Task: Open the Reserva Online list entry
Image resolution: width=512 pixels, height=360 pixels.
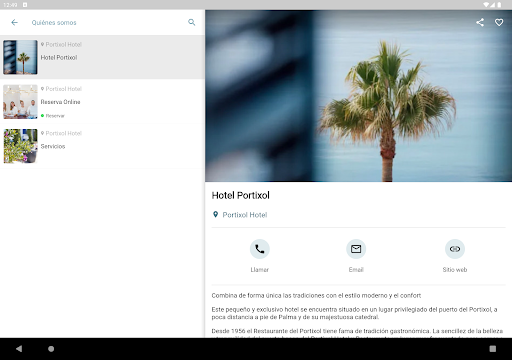Action: (x=102, y=102)
